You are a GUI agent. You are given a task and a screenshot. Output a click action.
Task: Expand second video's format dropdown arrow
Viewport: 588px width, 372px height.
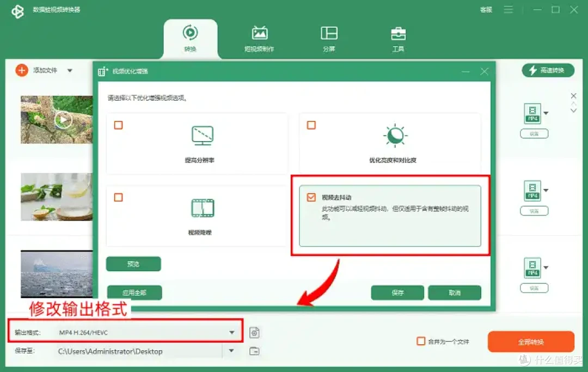point(546,191)
